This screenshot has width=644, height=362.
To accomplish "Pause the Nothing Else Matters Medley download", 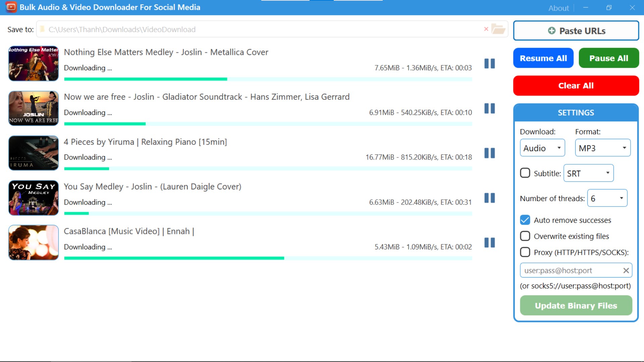I will tap(489, 63).
